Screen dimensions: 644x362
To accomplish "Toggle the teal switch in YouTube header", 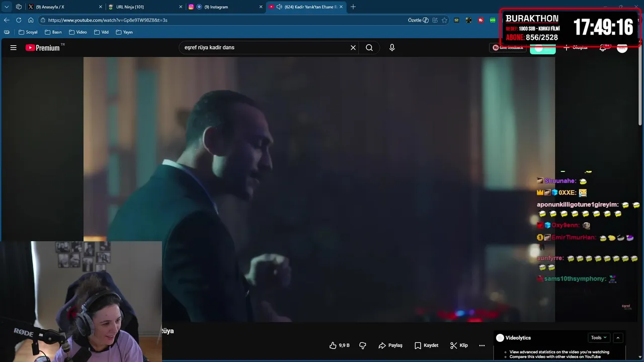I will (x=543, y=48).
